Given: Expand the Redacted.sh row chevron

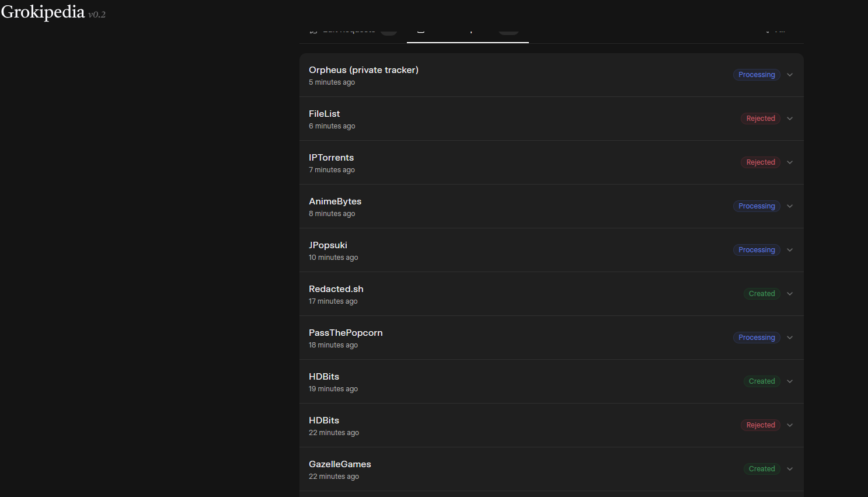Looking at the screenshot, I should tap(790, 294).
